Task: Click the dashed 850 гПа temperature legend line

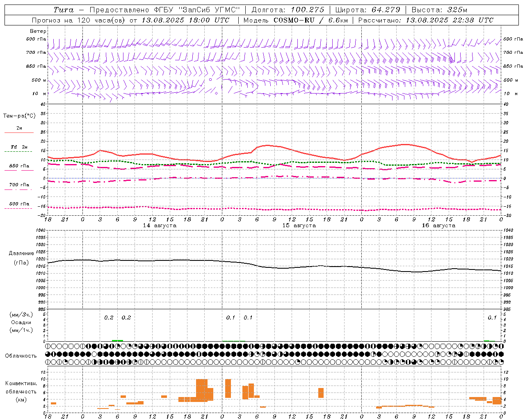Action: pos(18,171)
